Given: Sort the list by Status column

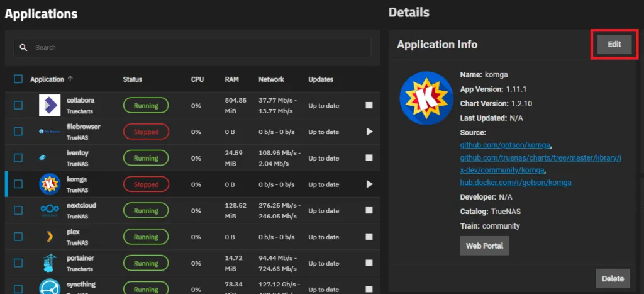Looking at the screenshot, I should (132, 79).
